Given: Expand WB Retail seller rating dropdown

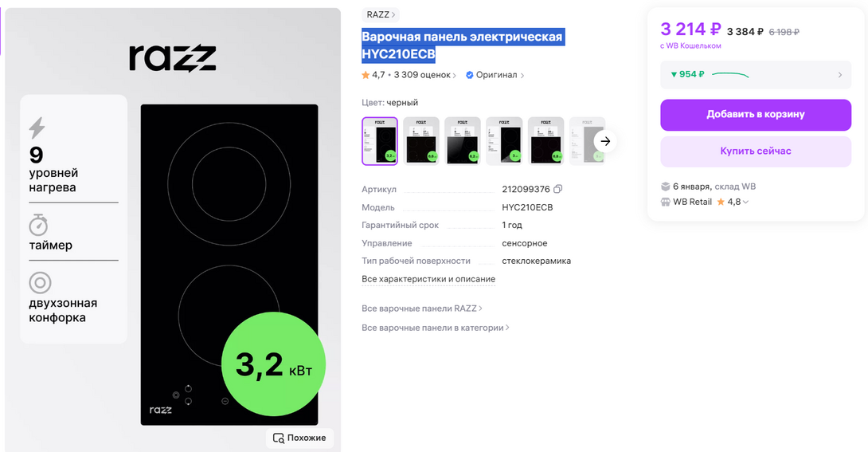Looking at the screenshot, I should pyautogui.click(x=745, y=202).
